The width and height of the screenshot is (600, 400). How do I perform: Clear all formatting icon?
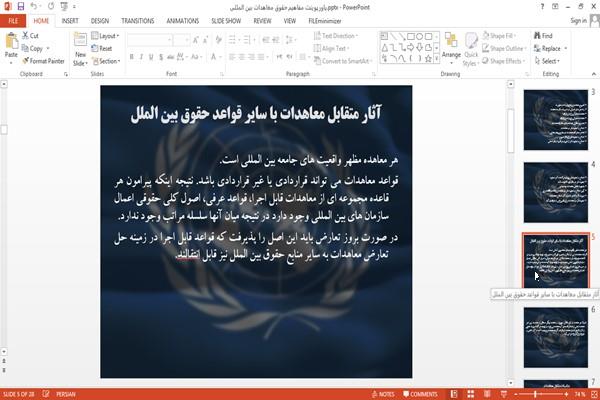(x=218, y=40)
